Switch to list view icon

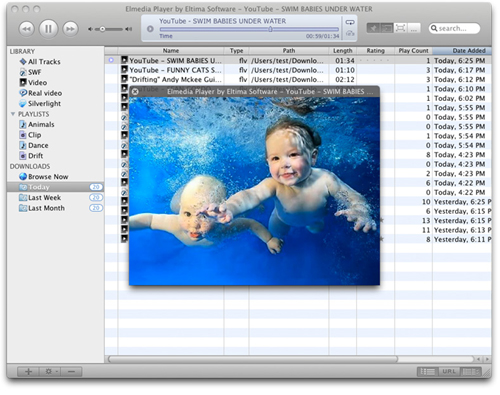point(428,371)
